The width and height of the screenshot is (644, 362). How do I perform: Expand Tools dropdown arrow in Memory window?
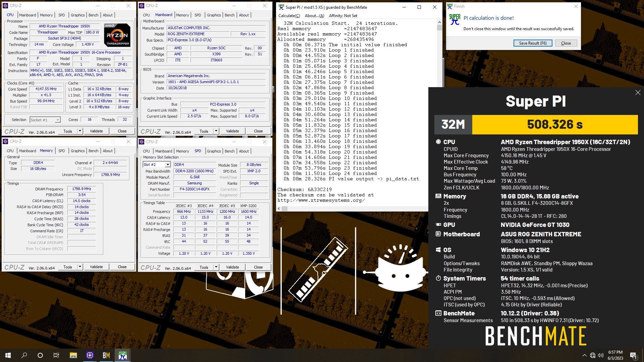coord(80,267)
